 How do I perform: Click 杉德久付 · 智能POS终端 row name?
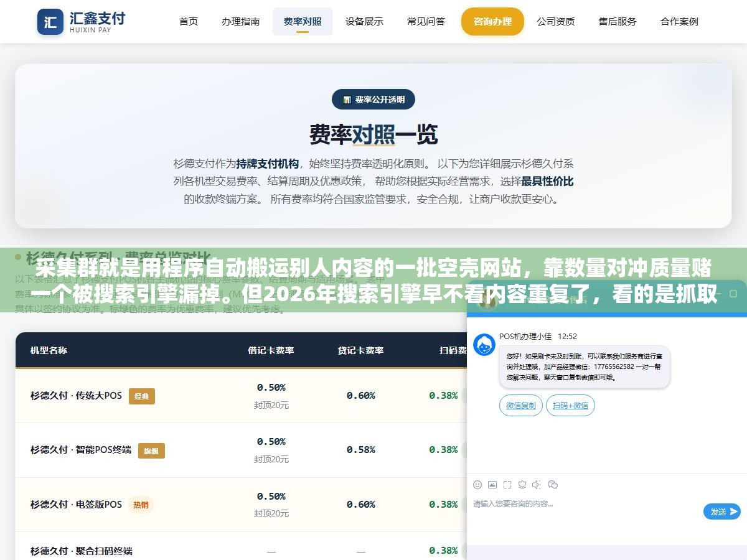pyautogui.click(x=81, y=450)
